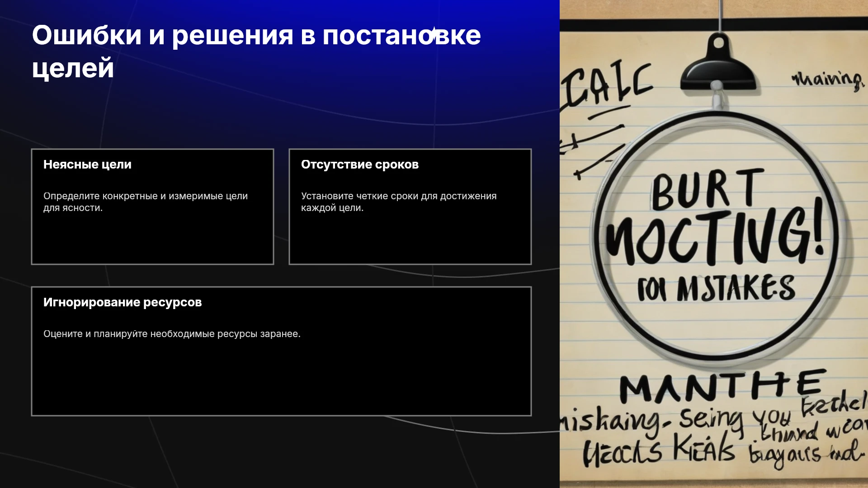Click the handwritten "maining" note at top right
The image size is (868, 488).
tap(827, 80)
